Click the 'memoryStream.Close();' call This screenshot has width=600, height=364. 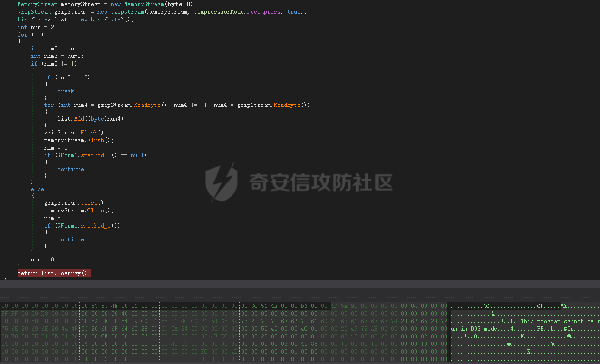(x=79, y=211)
